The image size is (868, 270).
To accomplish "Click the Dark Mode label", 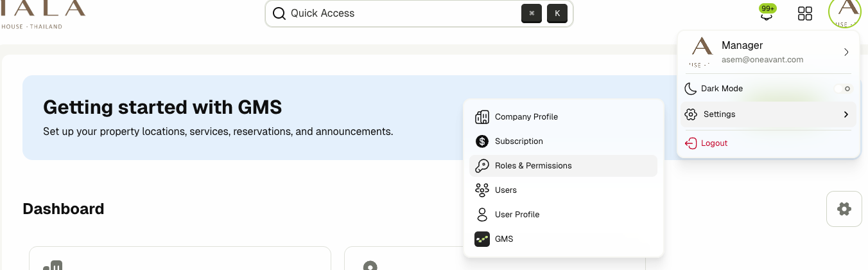I will pyautogui.click(x=722, y=89).
